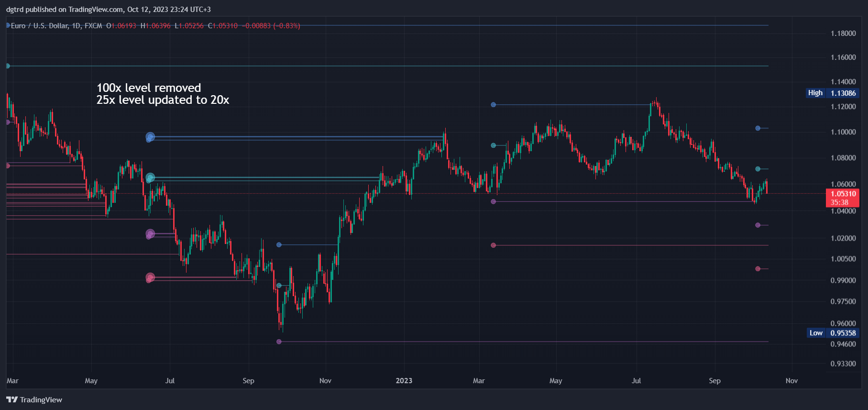
Task: Click the 0.93300 price axis label
Action: click(843, 364)
